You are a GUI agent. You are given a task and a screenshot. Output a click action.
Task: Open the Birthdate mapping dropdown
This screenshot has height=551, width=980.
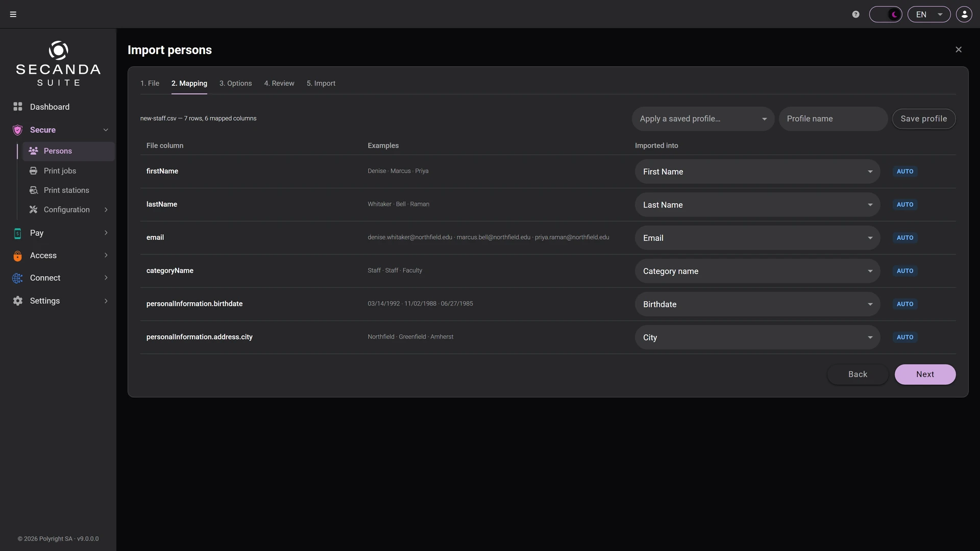pos(757,304)
